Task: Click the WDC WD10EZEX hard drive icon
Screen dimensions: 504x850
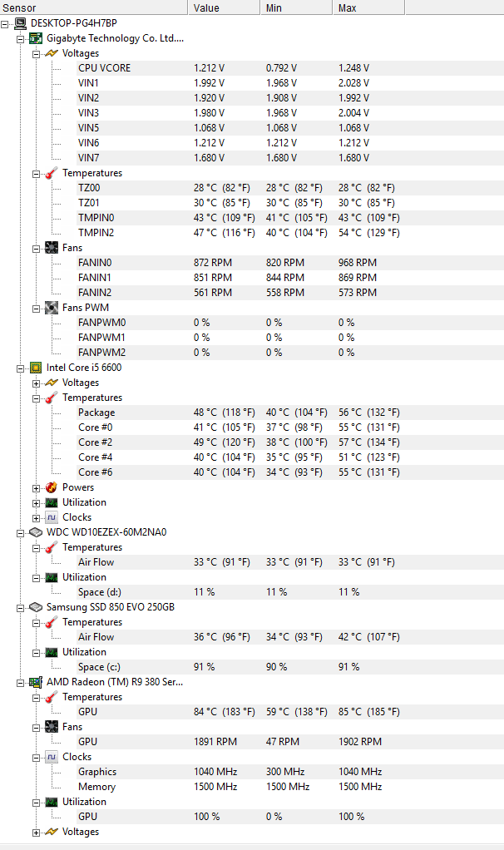Action: click(x=37, y=532)
